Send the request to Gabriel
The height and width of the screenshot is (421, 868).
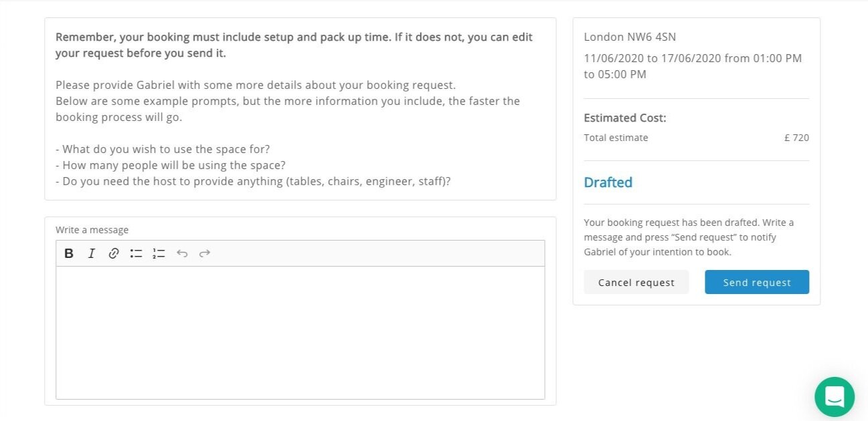[757, 282]
